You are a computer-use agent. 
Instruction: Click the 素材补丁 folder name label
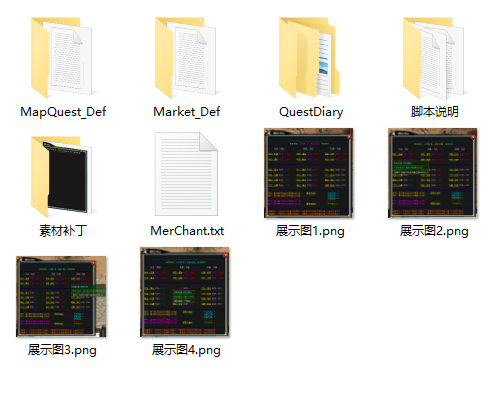point(63,231)
